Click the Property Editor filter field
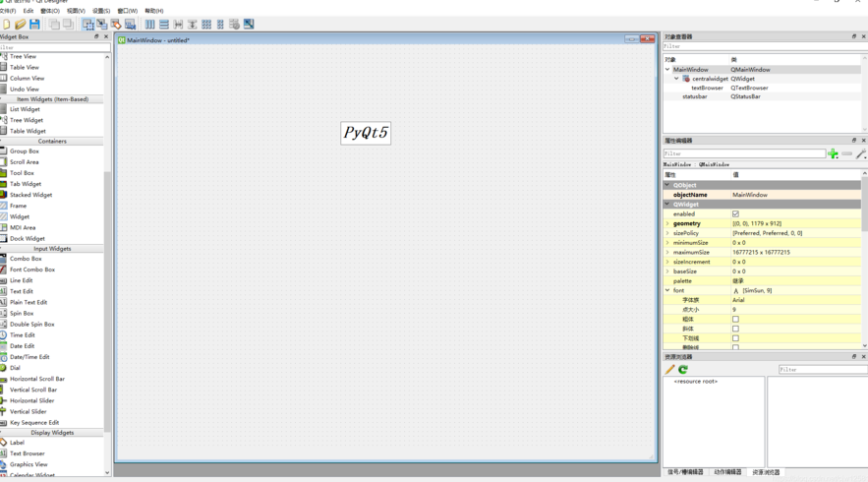The height and width of the screenshot is (482, 868). tap(744, 153)
